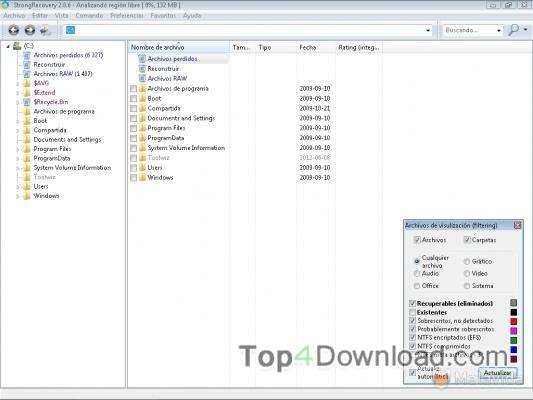This screenshot has width=533, height=400.
Task: Toggle the Archivos checkbox in filter panel
Action: pos(417,240)
